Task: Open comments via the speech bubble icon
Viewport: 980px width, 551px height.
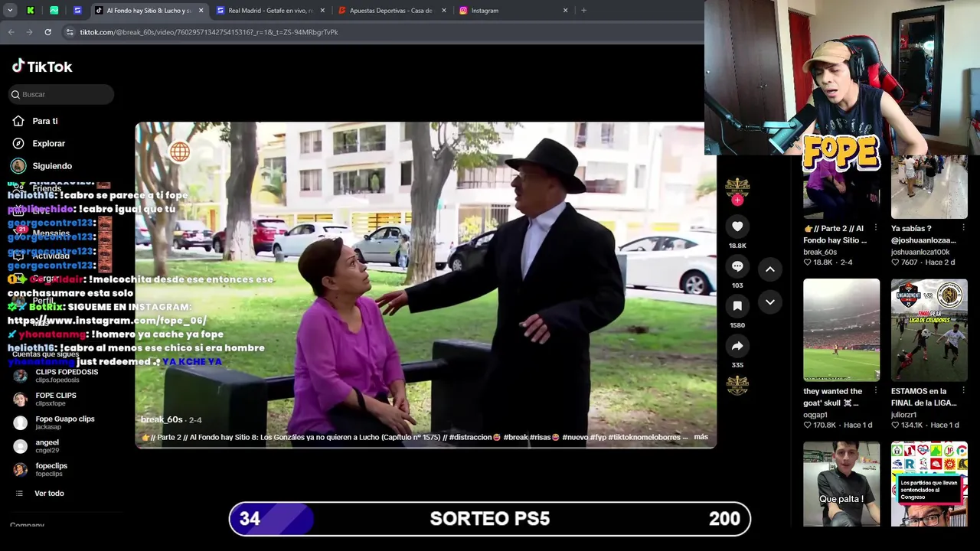Action: pos(737,266)
